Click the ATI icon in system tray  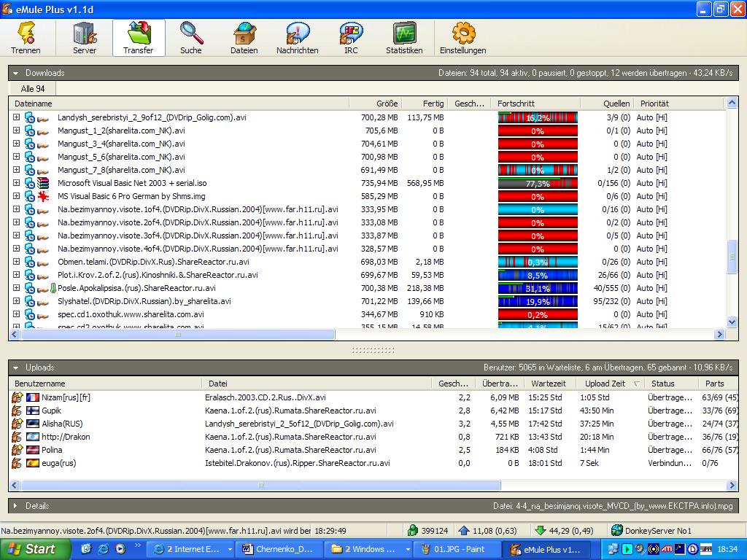point(667,549)
